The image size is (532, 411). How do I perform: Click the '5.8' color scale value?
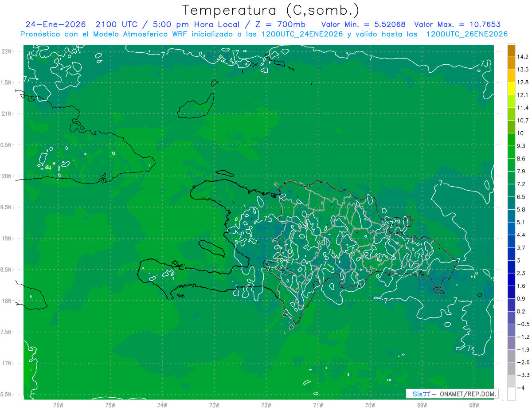pyautogui.click(x=521, y=210)
